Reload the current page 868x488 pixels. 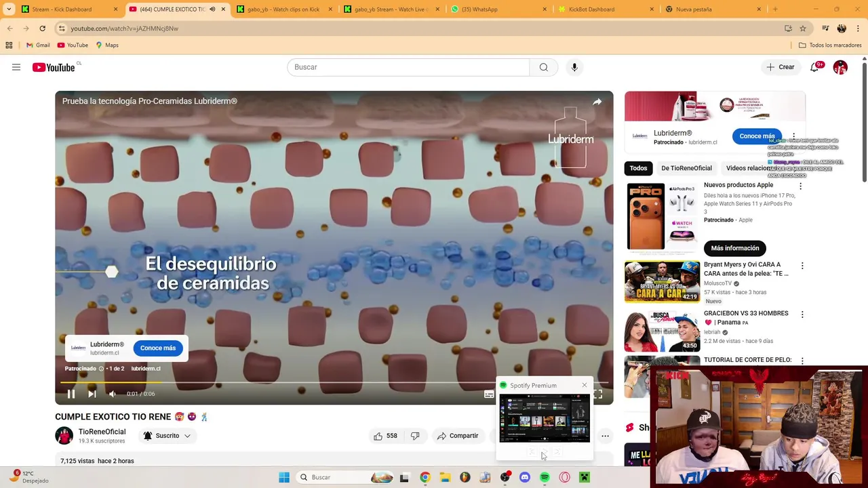coord(42,28)
